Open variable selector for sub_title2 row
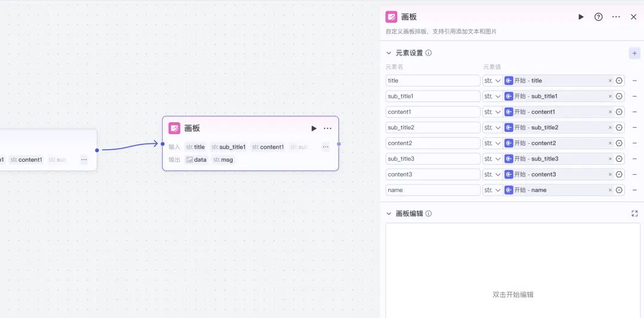Screen dimensions: 644x318 click(x=619, y=127)
